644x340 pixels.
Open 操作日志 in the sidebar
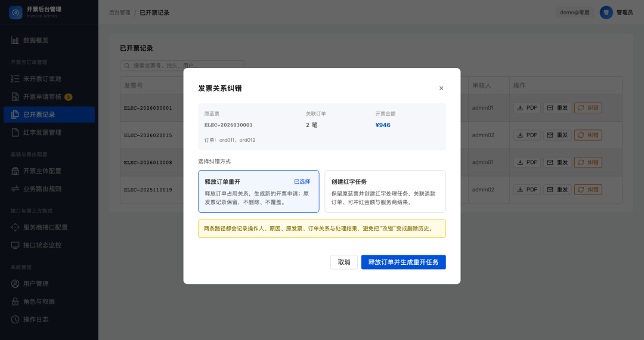pyautogui.click(x=49, y=320)
